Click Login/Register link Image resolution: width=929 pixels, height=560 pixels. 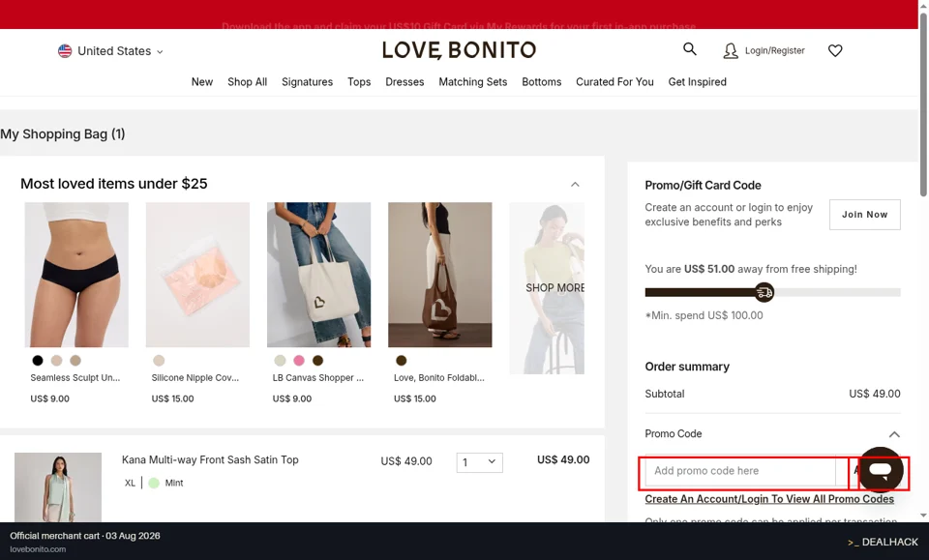click(x=775, y=51)
